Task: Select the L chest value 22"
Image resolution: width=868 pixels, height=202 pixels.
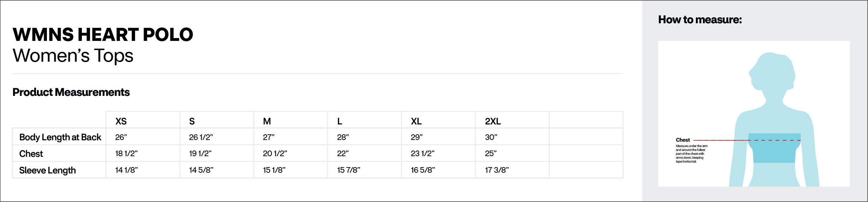Action: point(343,153)
